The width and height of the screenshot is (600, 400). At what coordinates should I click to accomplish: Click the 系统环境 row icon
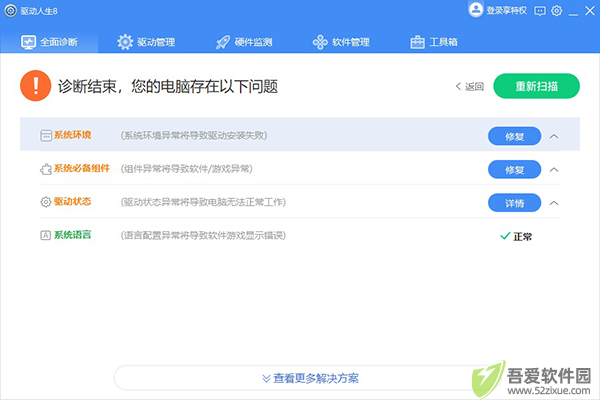click(46, 136)
